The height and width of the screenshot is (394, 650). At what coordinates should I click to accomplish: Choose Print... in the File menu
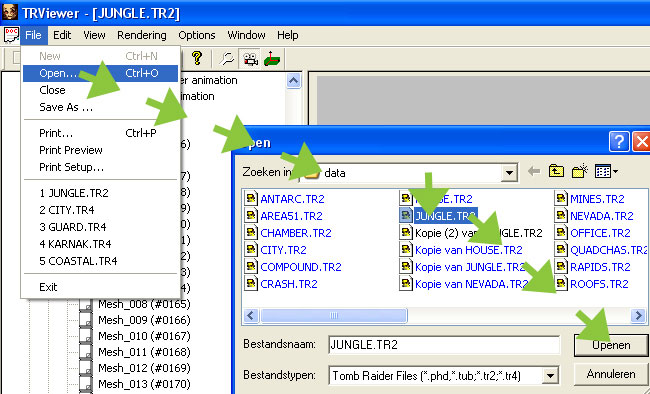click(100, 133)
